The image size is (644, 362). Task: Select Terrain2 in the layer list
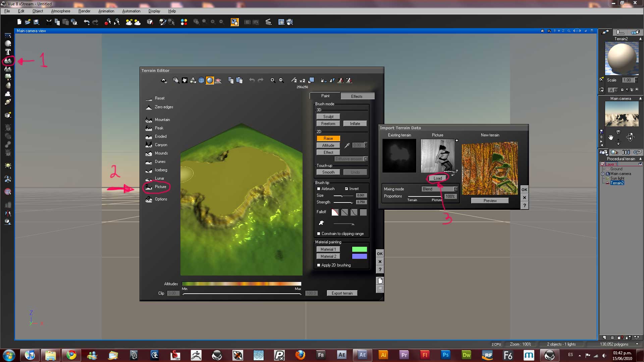617,183
